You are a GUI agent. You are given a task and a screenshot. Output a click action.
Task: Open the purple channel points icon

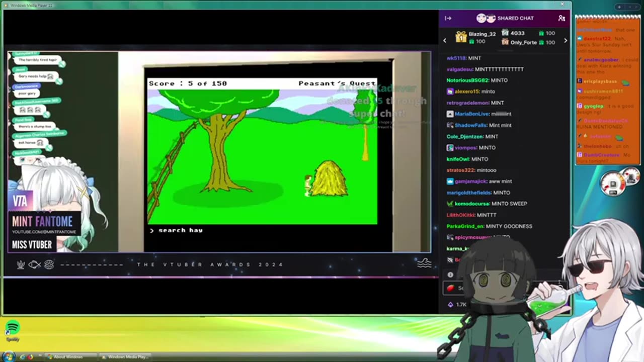(x=450, y=305)
